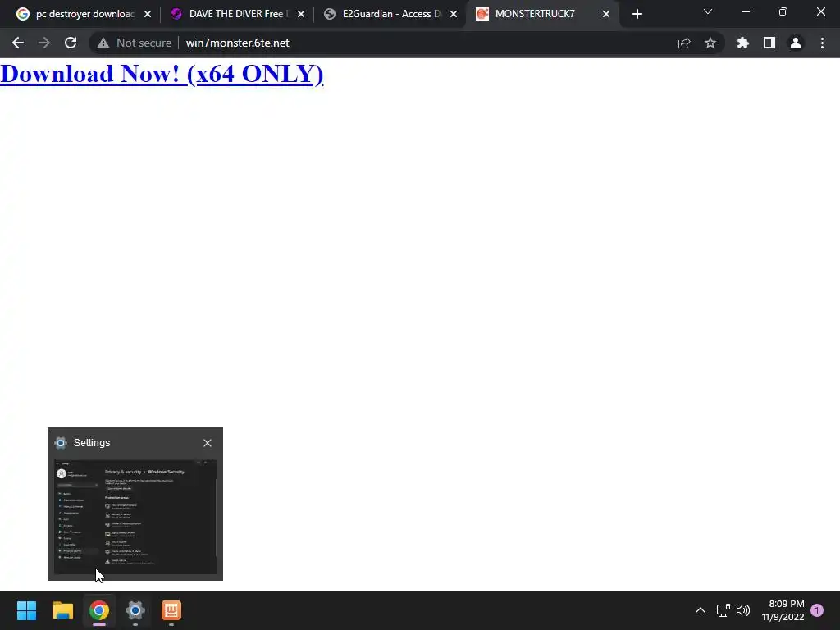Close the Chrome window

(820, 11)
